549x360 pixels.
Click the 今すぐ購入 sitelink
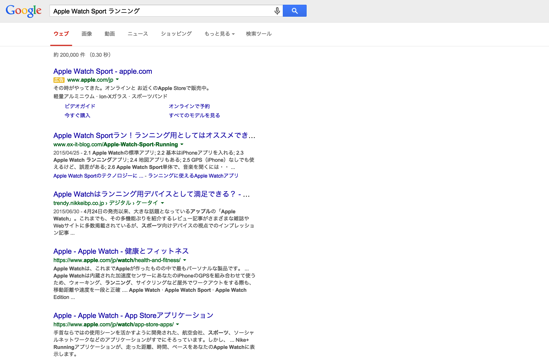pyautogui.click(x=77, y=115)
